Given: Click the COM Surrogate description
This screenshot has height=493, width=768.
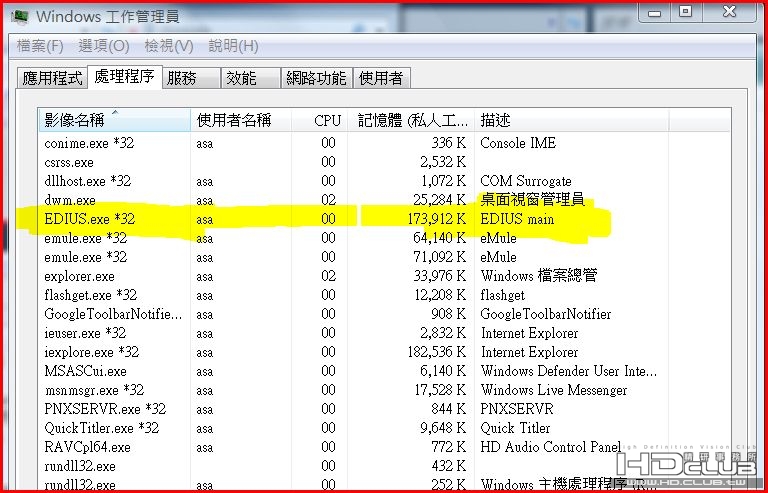Looking at the screenshot, I should pos(526,181).
